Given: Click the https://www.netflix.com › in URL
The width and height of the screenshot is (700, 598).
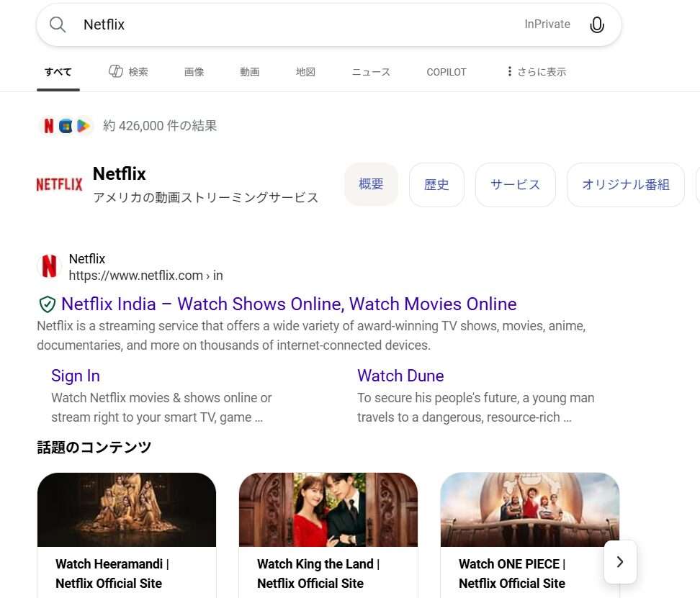Looking at the screenshot, I should tap(145, 276).
